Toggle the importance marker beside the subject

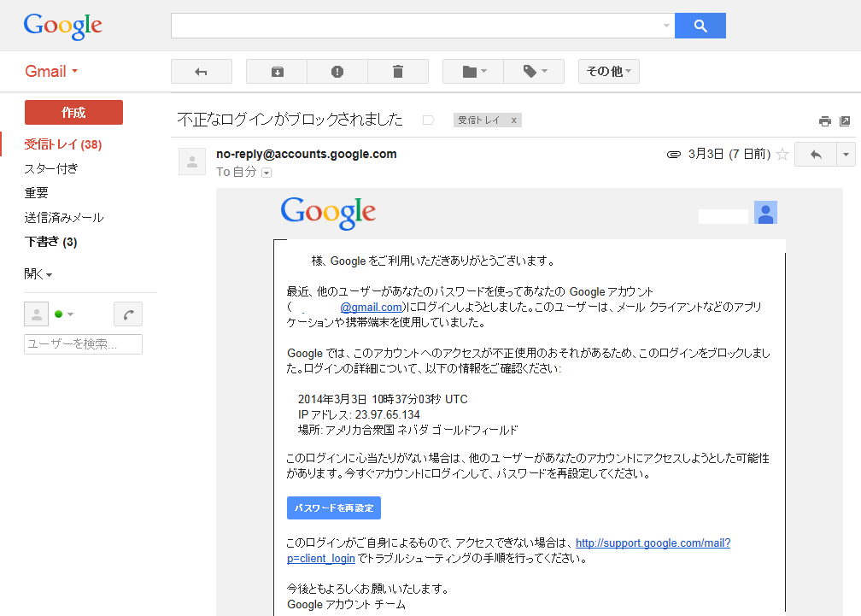429,120
